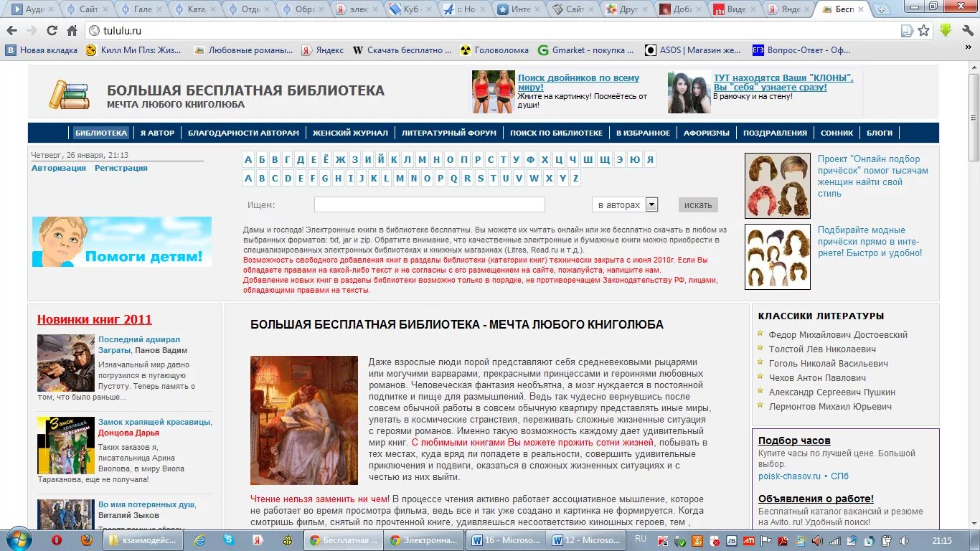The image size is (980, 551).
Task: Open the БЛОГИ menu item
Action: coord(880,133)
